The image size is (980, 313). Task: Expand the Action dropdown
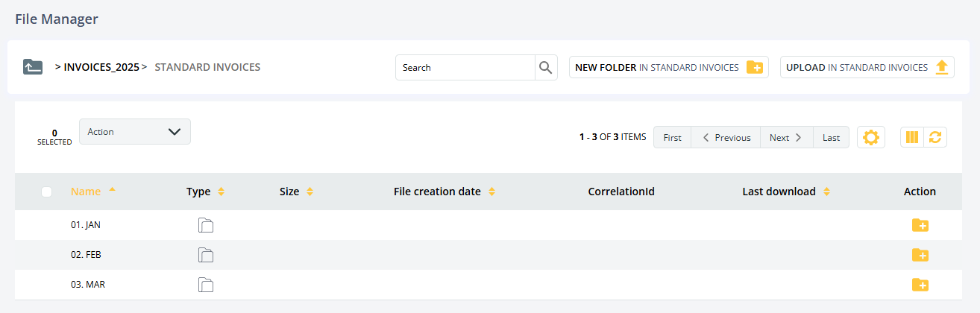(134, 132)
